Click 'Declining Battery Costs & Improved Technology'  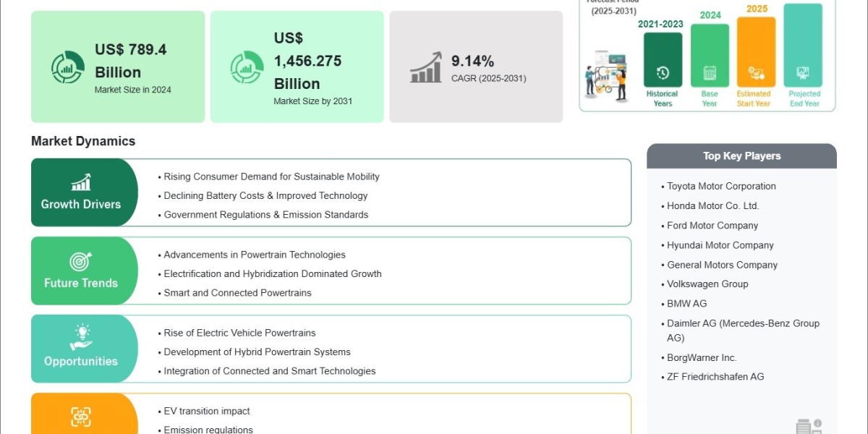[x=265, y=195]
